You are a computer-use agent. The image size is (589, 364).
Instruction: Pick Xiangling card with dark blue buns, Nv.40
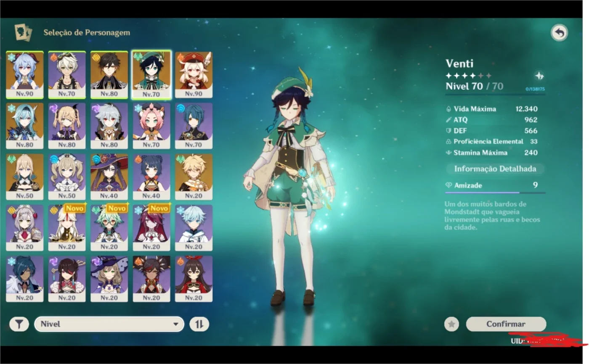click(151, 177)
